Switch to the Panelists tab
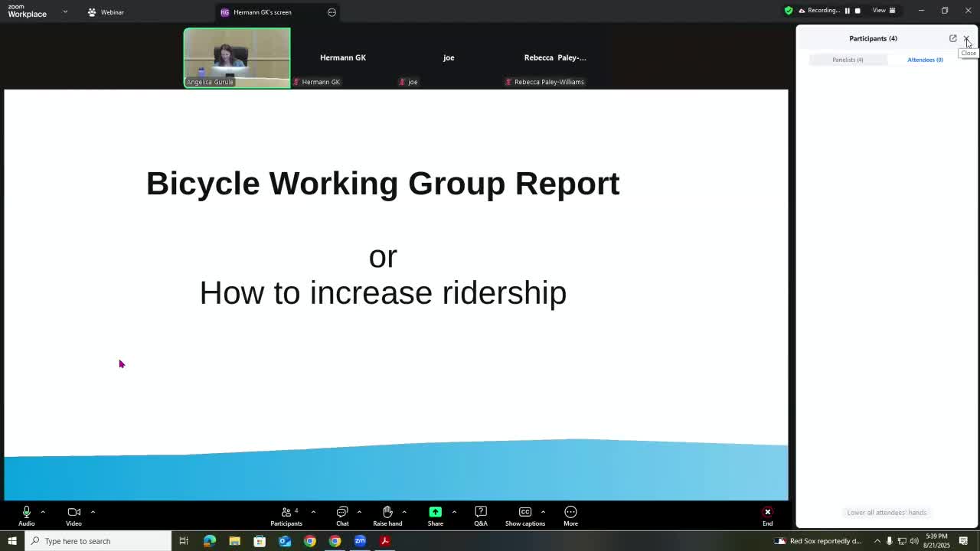This screenshot has height=551, width=980. pyautogui.click(x=848, y=60)
